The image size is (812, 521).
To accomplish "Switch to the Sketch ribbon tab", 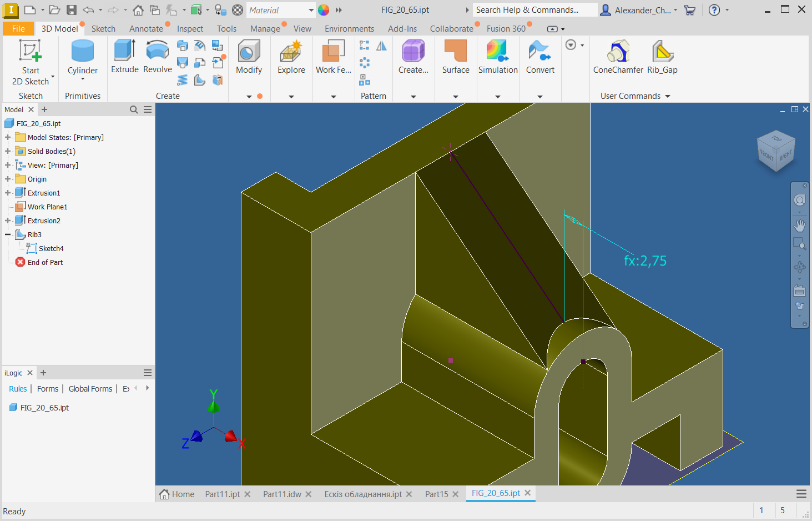I will click(x=103, y=28).
